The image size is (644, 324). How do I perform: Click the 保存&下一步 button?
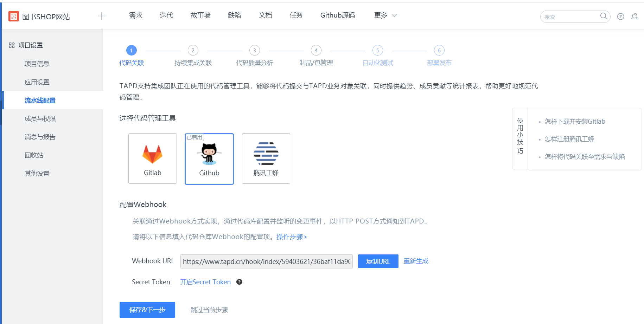tap(147, 310)
